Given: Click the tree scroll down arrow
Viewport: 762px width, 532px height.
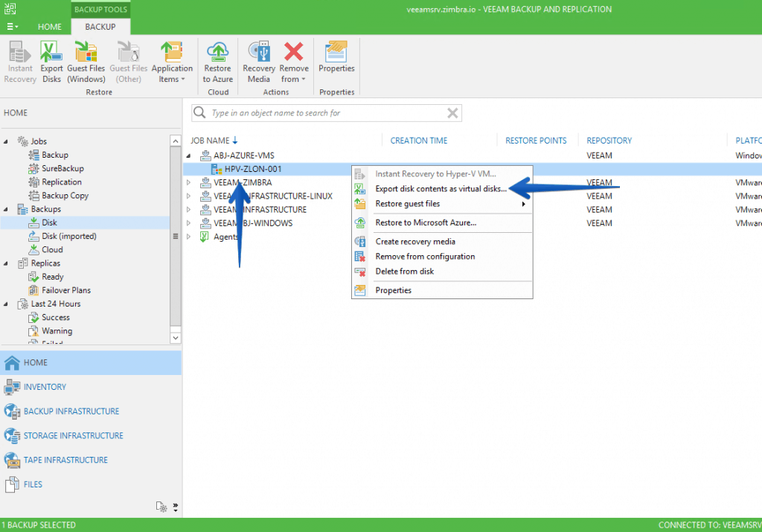Looking at the screenshot, I should 176,338.
